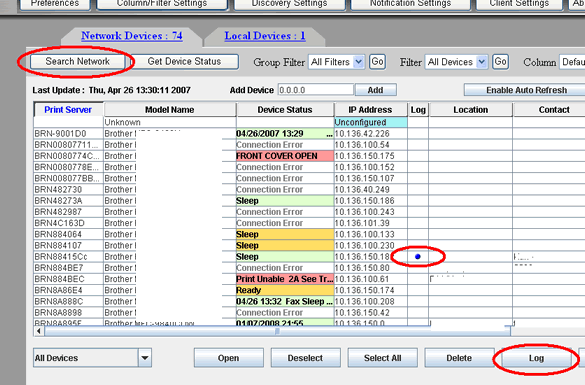Select print server BRN48273A
This screenshot has width=585, height=385.
coord(69,201)
